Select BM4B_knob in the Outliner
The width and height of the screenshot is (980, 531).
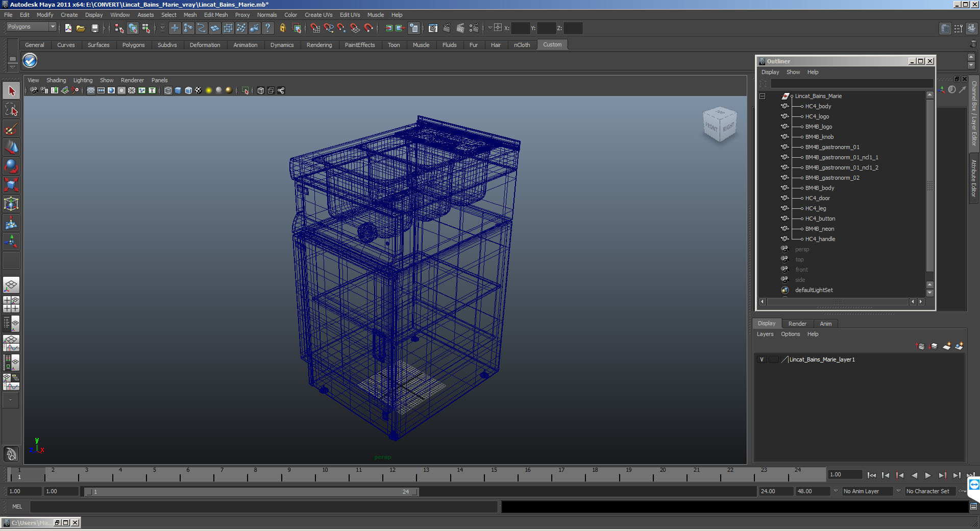tap(819, 137)
